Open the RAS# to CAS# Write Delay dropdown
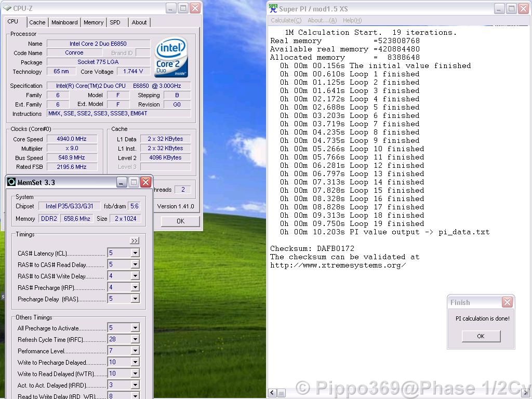This screenshot has height=399, width=532. (135, 276)
